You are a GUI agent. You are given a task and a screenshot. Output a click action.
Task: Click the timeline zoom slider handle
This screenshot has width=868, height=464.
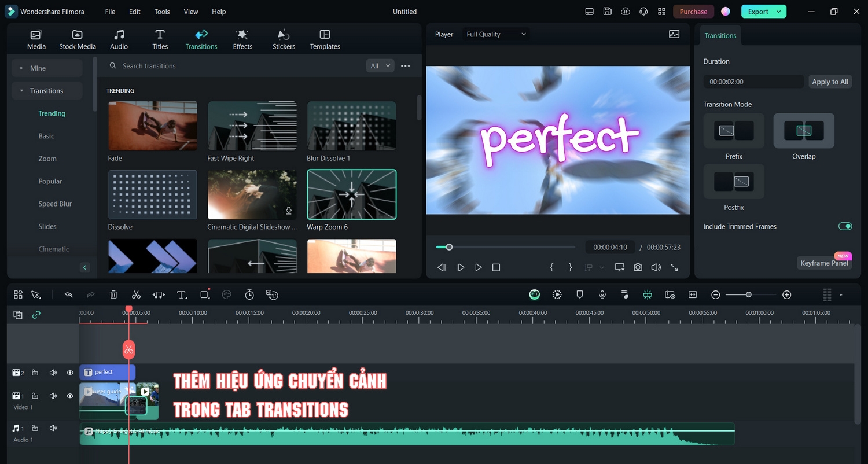click(x=748, y=295)
